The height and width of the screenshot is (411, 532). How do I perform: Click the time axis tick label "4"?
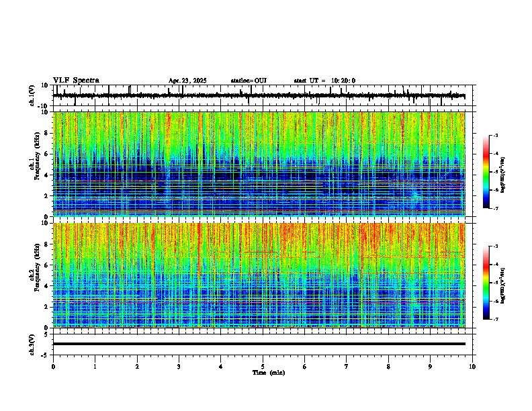[221, 367]
